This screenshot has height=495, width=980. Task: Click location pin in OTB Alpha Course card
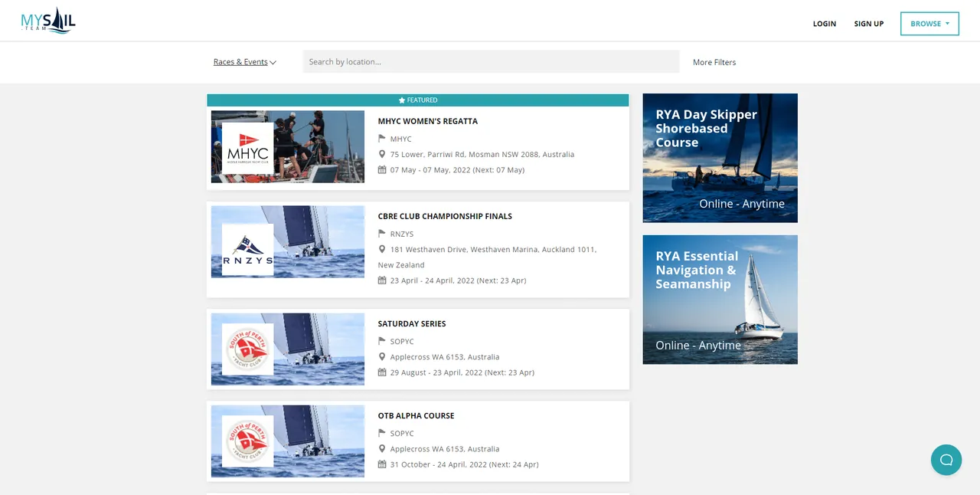tap(382, 448)
